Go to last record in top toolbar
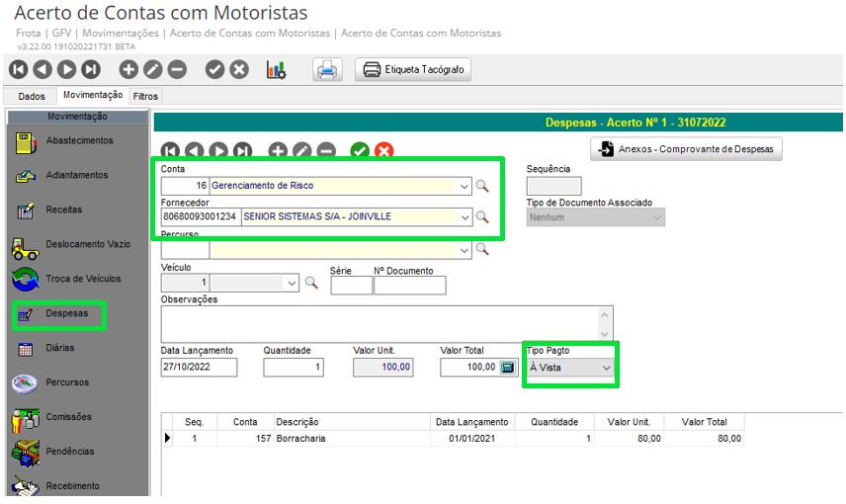 [x=91, y=69]
